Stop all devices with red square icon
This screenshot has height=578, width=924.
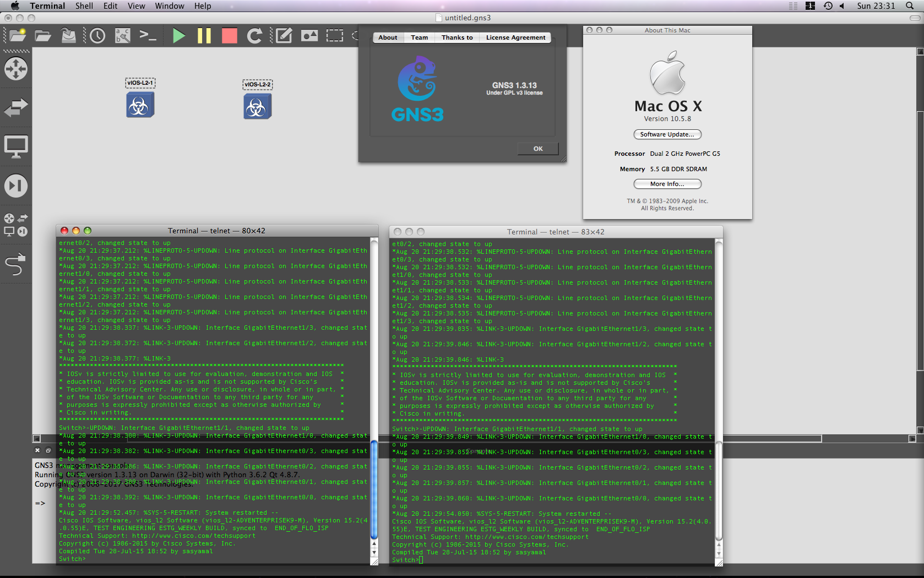[230, 36]
